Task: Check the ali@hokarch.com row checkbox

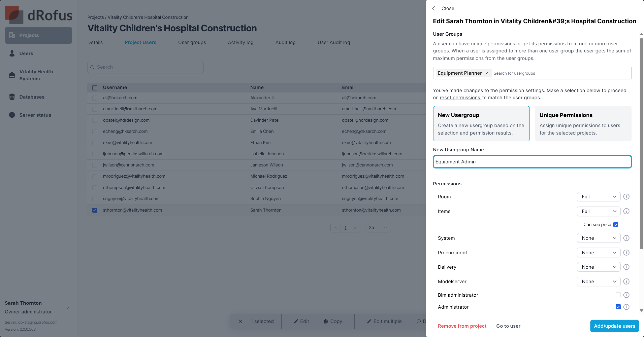Action: click(x=94, y=98)
